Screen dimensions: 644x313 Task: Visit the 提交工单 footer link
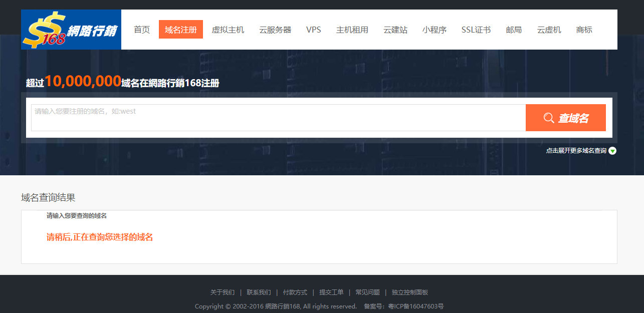331,292
